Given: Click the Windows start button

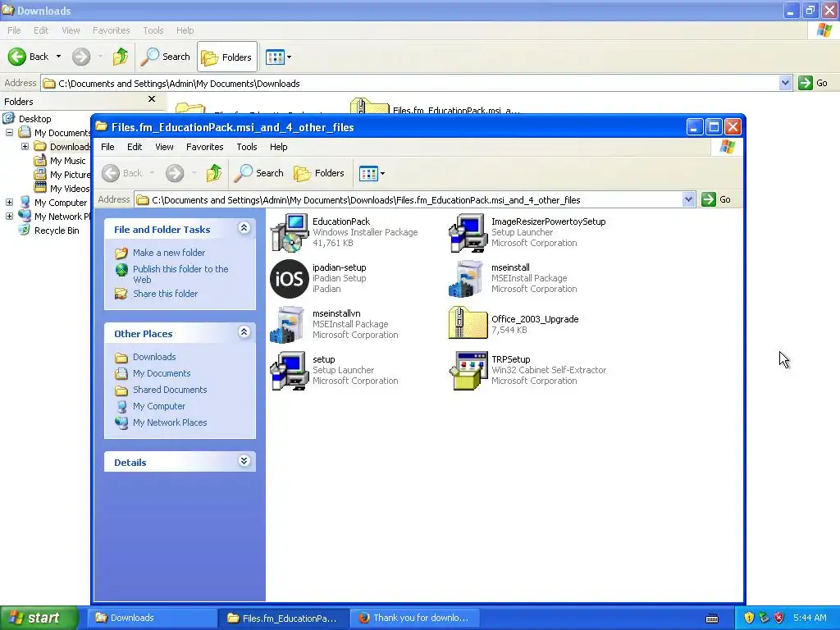Looking at the screenshot, I should pos(39,618).
